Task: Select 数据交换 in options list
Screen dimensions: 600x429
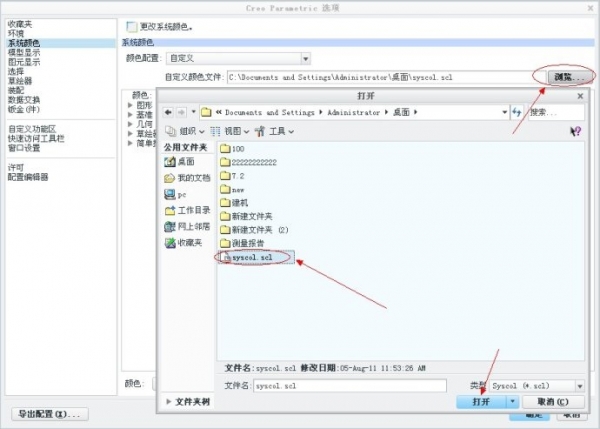Action: click(x=24, y=100)
